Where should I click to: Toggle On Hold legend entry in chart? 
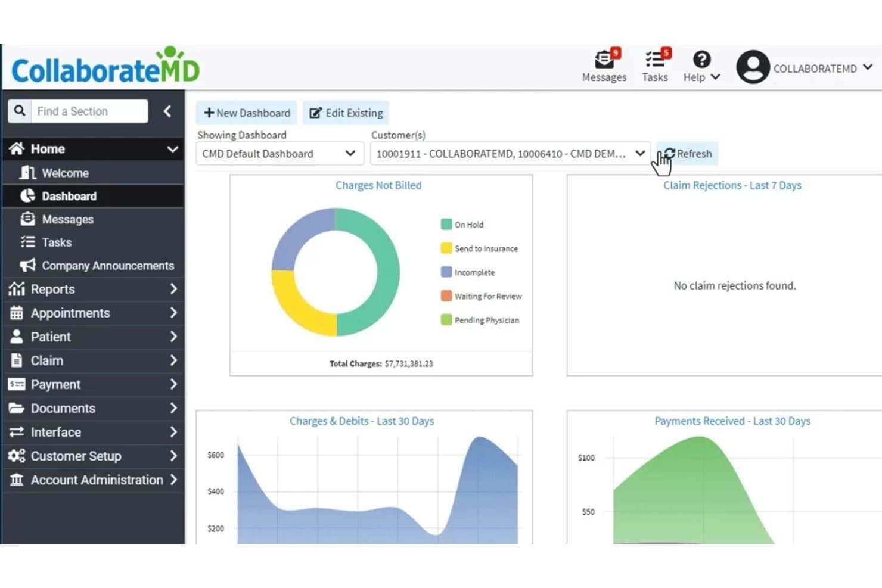(462, 225)
